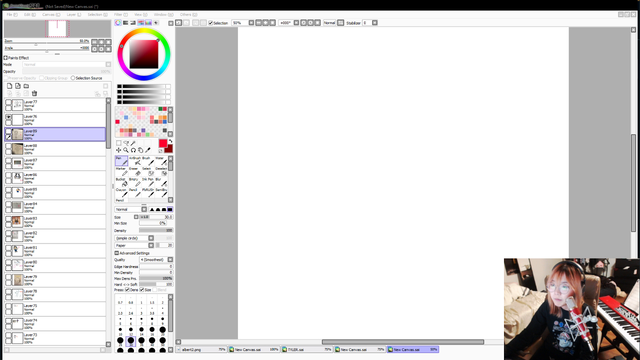Click the Layer83 thumbnail
Screen dimensions: 640x360
[x=17, y=221]
